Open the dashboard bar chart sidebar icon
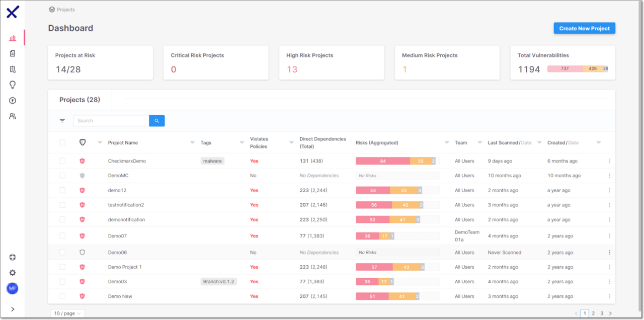This screenshot has height=320, width=644. 13,38
